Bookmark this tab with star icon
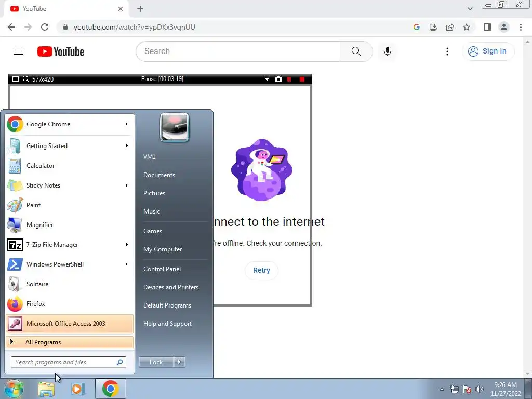The width and height of the screenshot is (532, 399). coord(467,27)
